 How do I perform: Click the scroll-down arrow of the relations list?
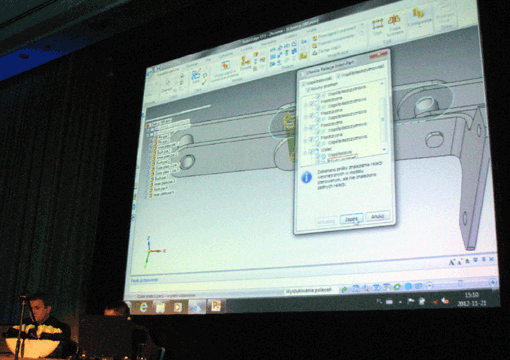pos(384,149)
